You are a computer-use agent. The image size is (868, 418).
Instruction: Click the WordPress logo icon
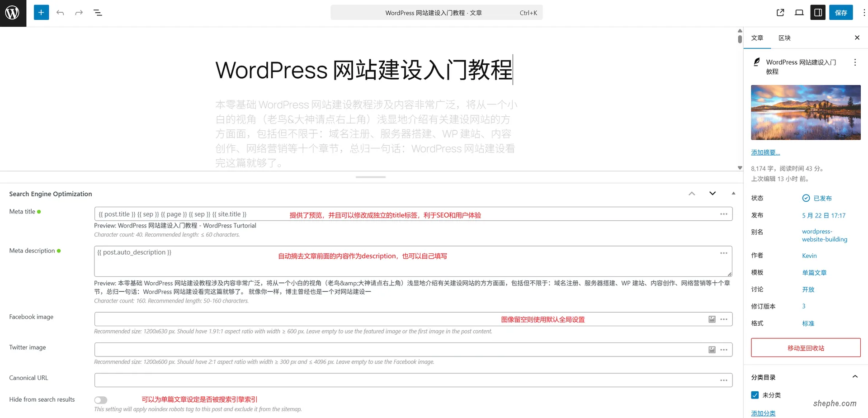[x=12, y=12]
